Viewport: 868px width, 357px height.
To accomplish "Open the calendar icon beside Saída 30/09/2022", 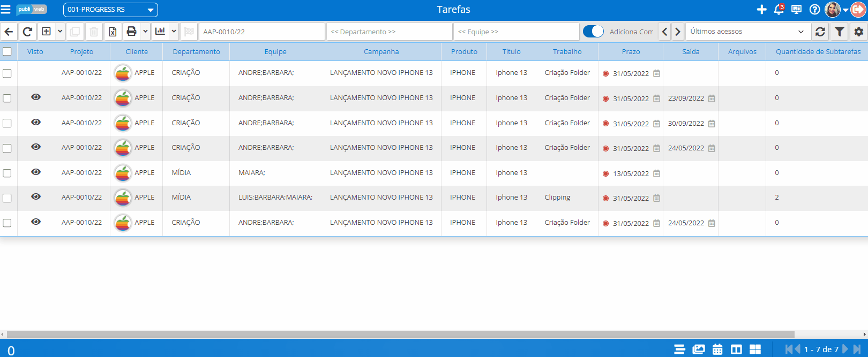I will click(x=712, y=124).
